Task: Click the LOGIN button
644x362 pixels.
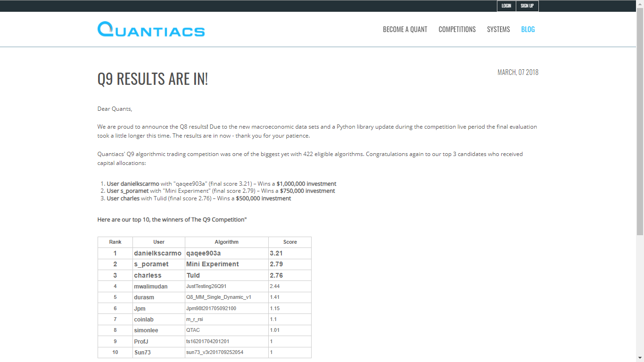Action: 506,6
